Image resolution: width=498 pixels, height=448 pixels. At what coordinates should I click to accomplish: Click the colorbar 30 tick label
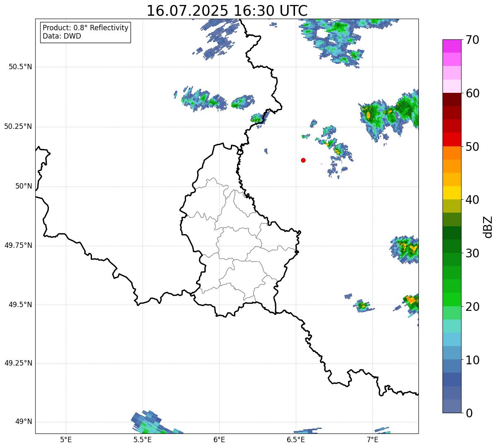point(473,253)
